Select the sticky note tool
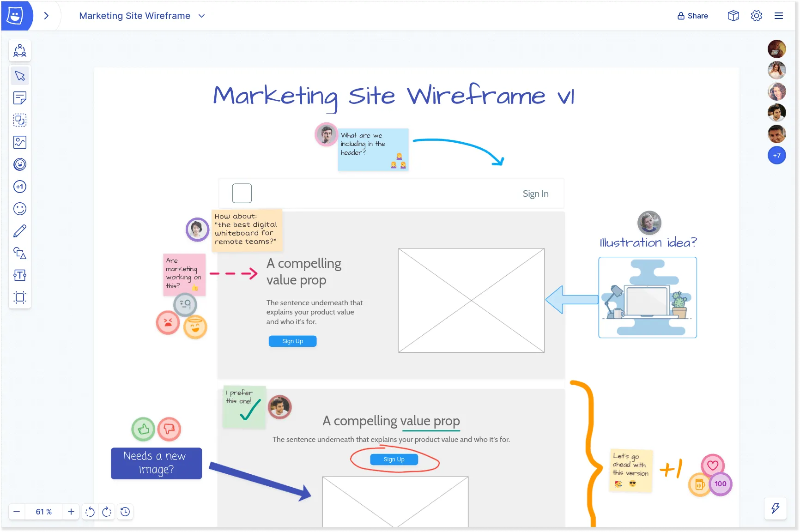This screenshot has width=800, height=532. coord(20,98)
